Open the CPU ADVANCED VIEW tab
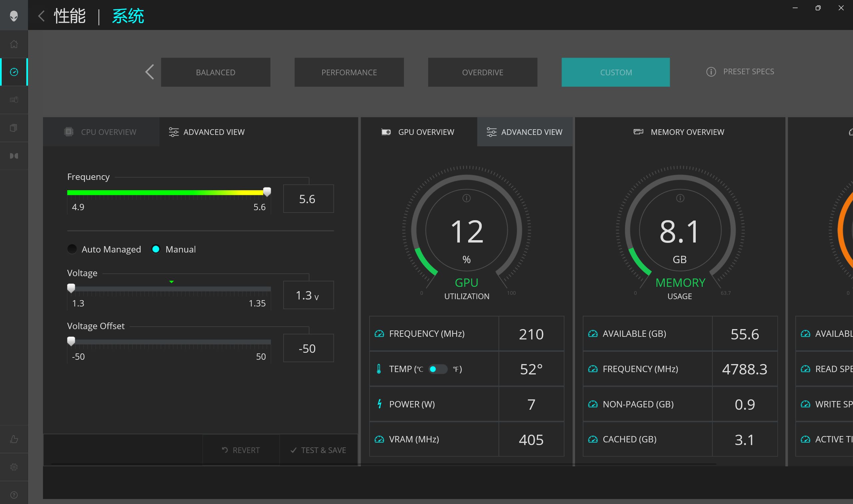The image size is (853, 504). 207,132
